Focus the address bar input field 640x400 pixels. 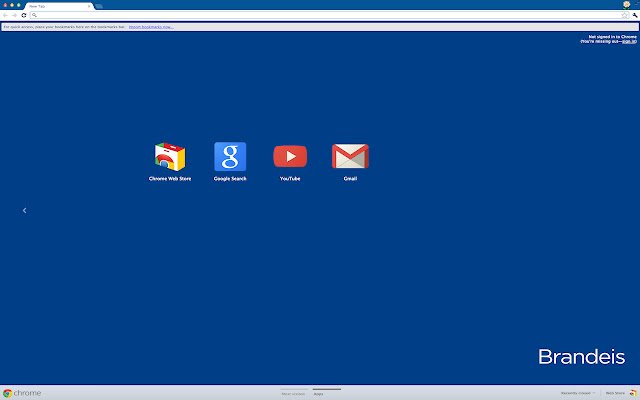tap(329, 15)
